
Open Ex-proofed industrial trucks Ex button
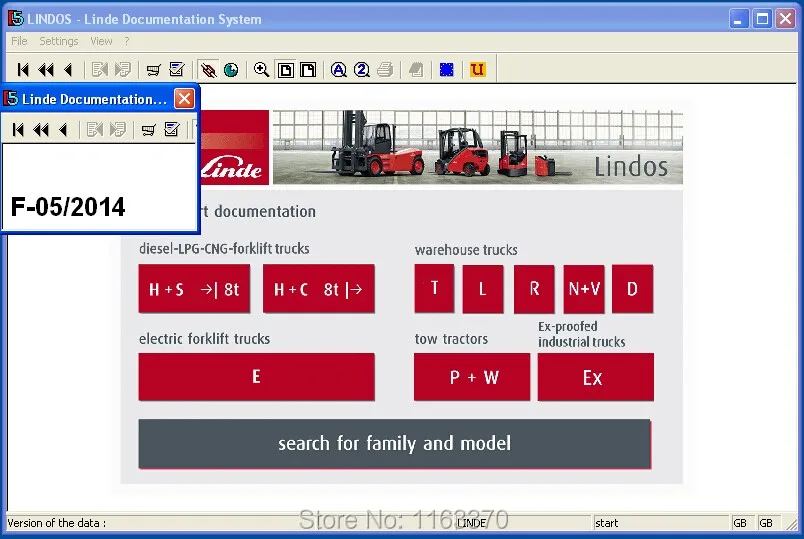596,377
